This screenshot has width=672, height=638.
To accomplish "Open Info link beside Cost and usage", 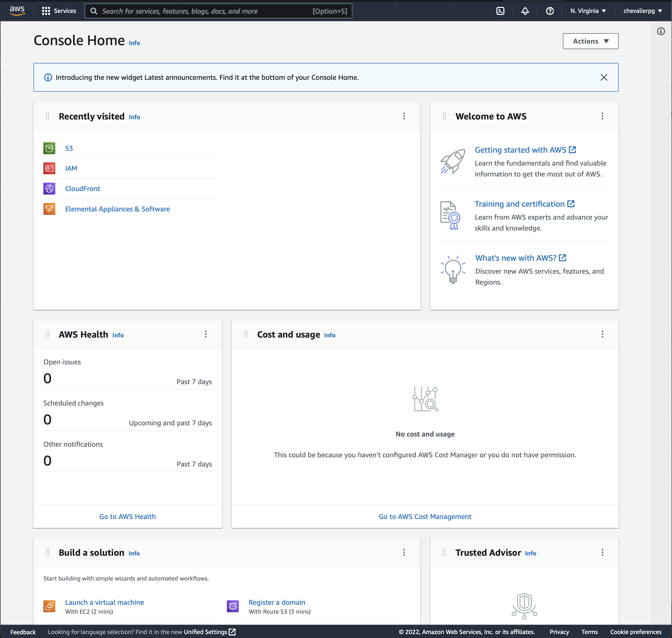I will 330,335.
